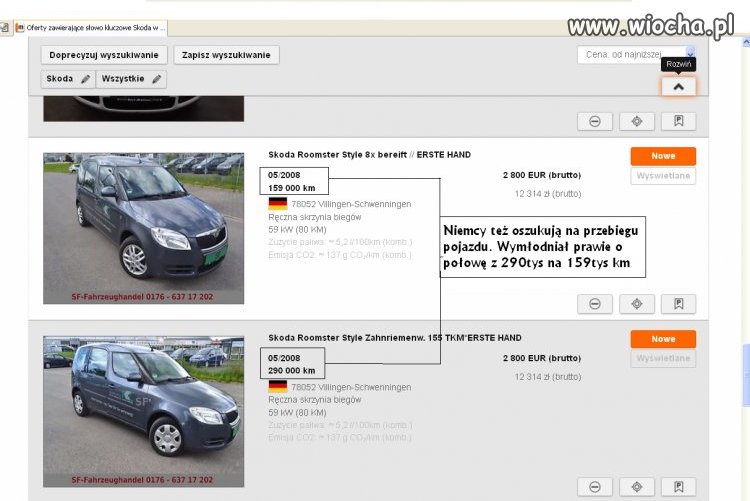The image size is (750, 501).
Task: Open title Skoda Roomster Style 8x bereift
Action: (369, 155)
